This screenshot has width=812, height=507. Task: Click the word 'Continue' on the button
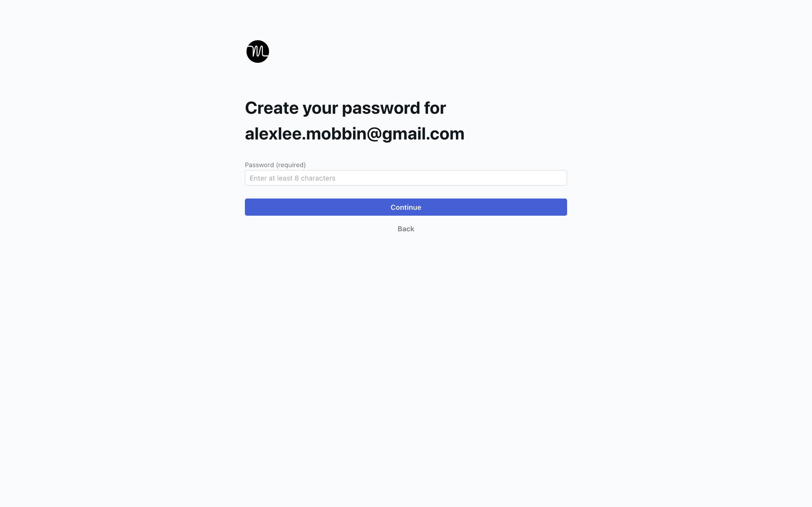point(406,207)
